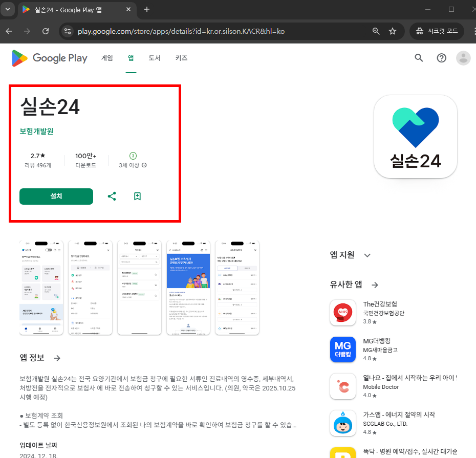
Task: Switch to the 도서 tab
Action: 155,58
